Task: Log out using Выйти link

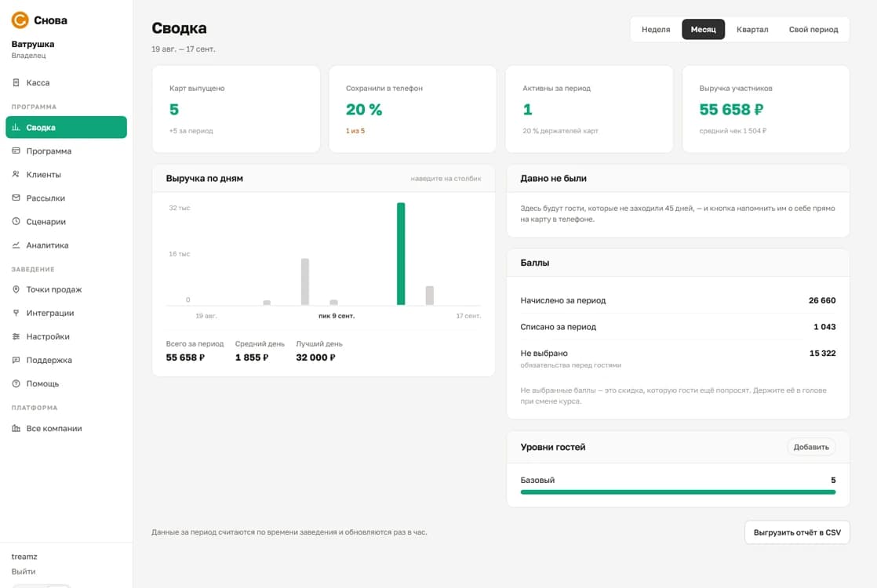Action: [24, 572]
